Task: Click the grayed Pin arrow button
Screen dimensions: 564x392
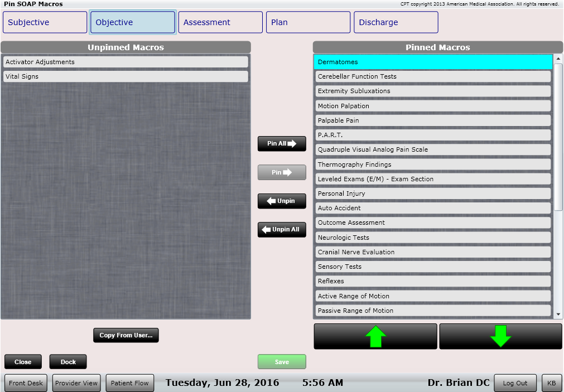Action: click(281, 172)
